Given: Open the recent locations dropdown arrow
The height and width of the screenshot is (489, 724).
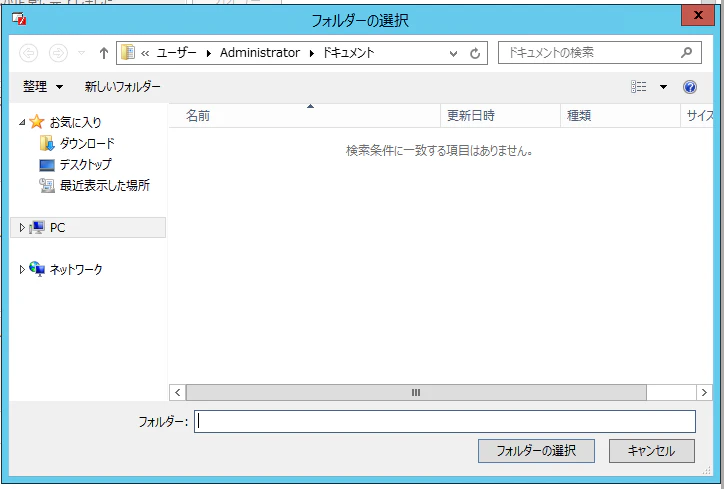Looking at the screenshot, I should [x=81, y=53].
